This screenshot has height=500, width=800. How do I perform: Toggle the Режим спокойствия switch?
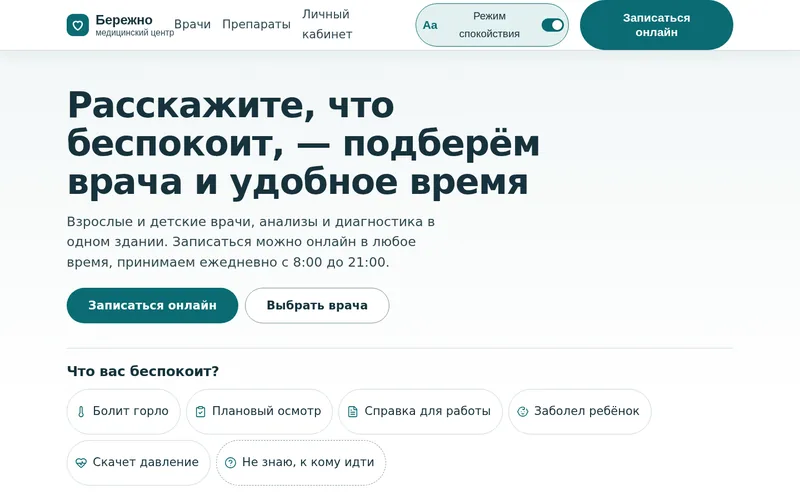point(553,25)
